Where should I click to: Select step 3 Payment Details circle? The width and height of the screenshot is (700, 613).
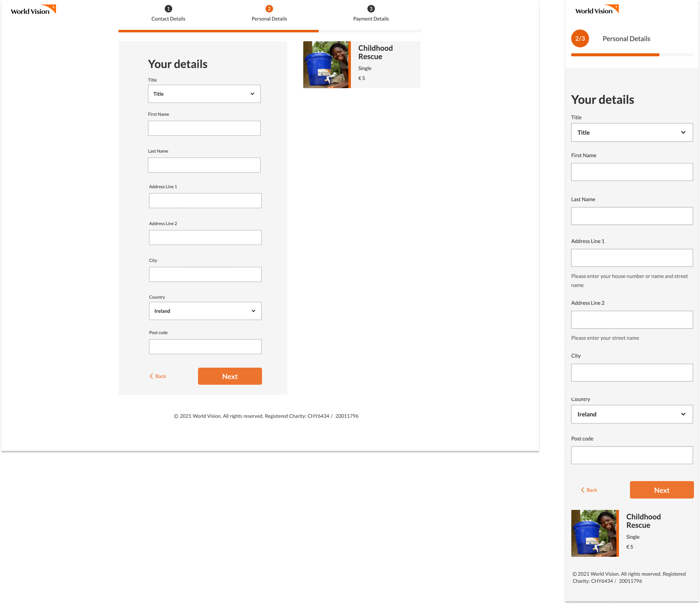(x=371, y=9)
